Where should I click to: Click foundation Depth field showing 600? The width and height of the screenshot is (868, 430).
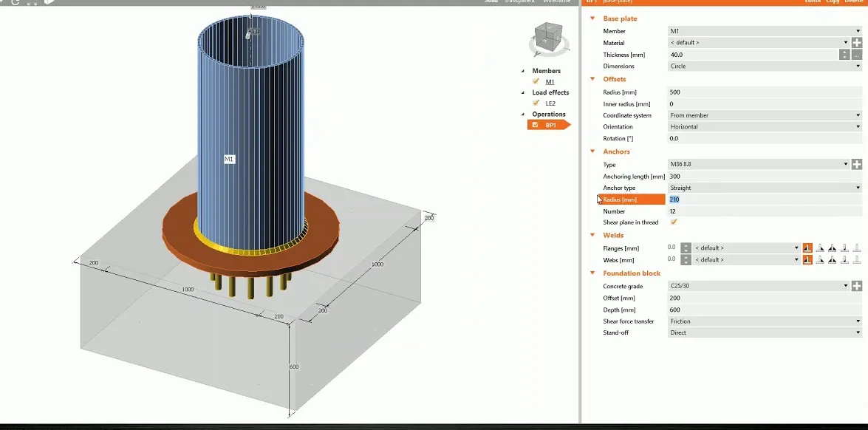(x=765, y=310)
